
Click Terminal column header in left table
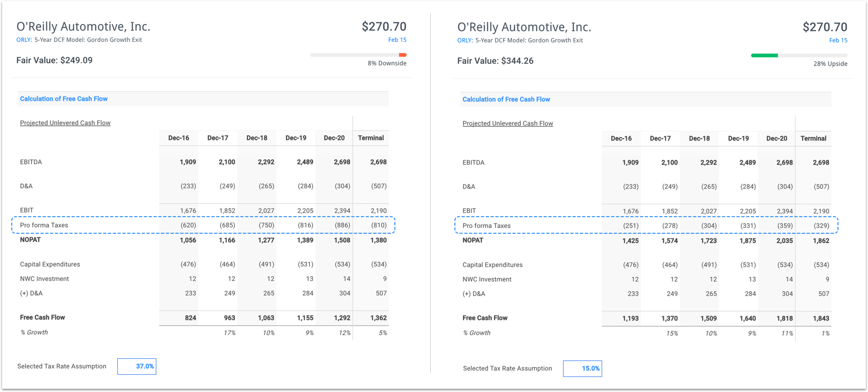point(371,138)
